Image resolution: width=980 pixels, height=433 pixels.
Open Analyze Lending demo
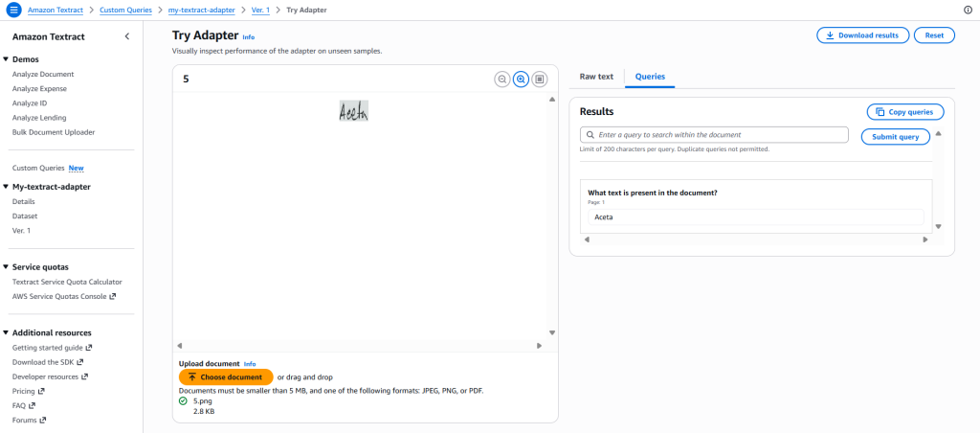(x=39, y=118)
